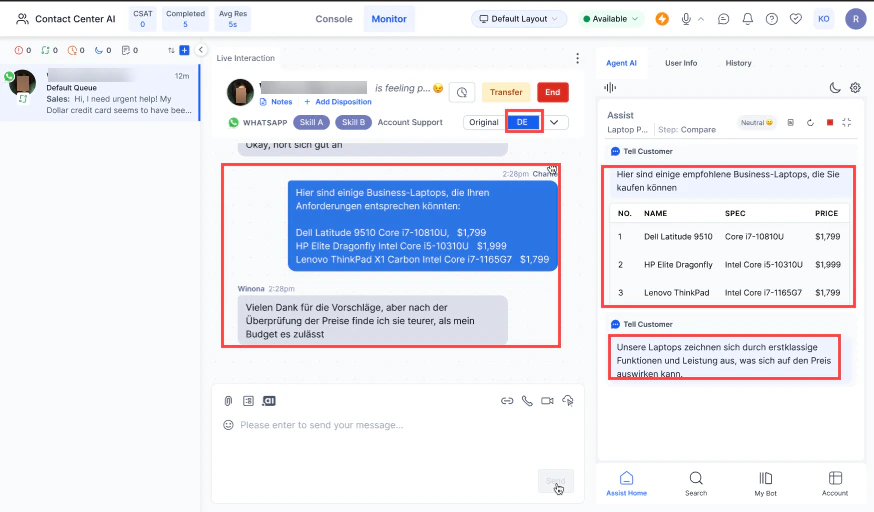Viewport: 874px width, 512px height.
Task: Click the orange clock counter icon
Action: (x=72, y=50)
